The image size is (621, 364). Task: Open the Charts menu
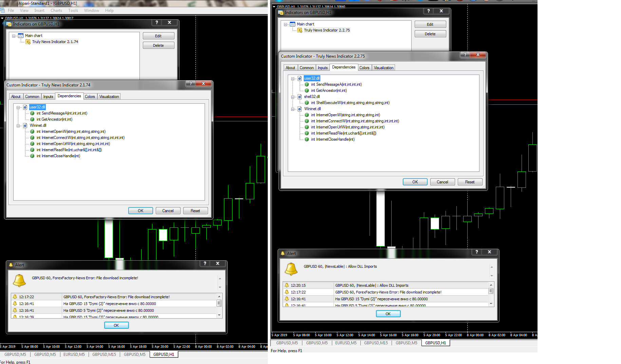[56, 11]
